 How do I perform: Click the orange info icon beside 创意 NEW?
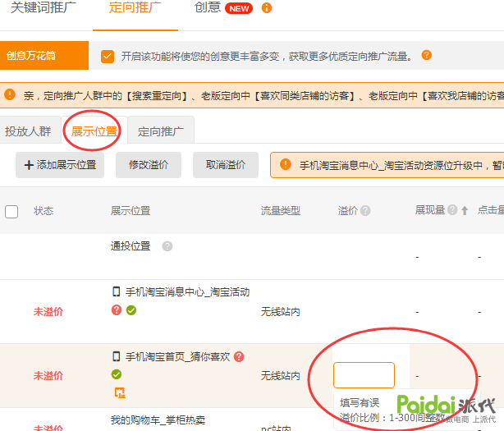pyautogui.click(x=267, y=8)
